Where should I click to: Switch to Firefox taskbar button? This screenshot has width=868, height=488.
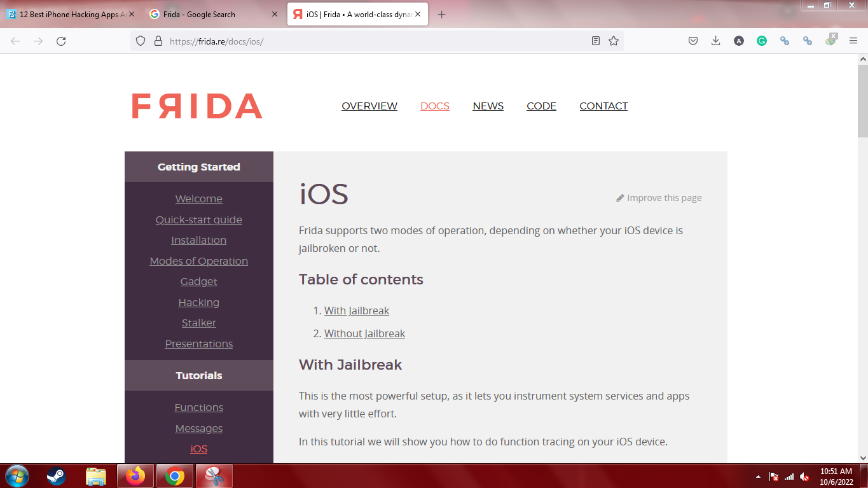[135, 476]
